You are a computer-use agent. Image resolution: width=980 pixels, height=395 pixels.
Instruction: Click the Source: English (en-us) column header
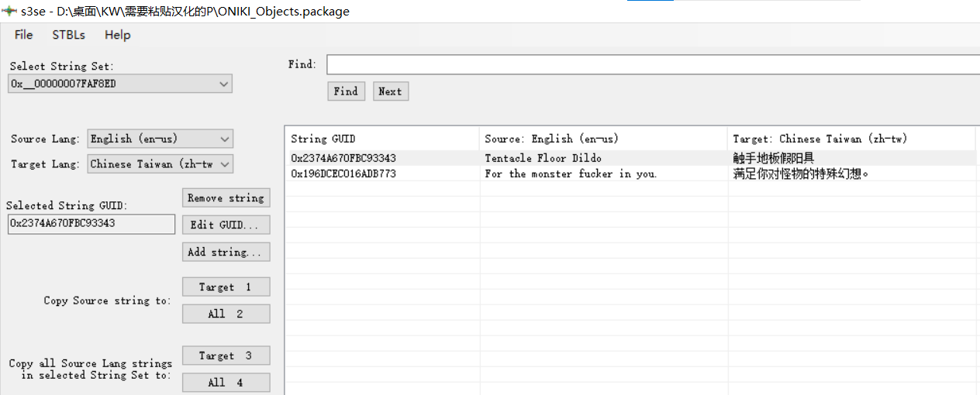click(603, 139)
